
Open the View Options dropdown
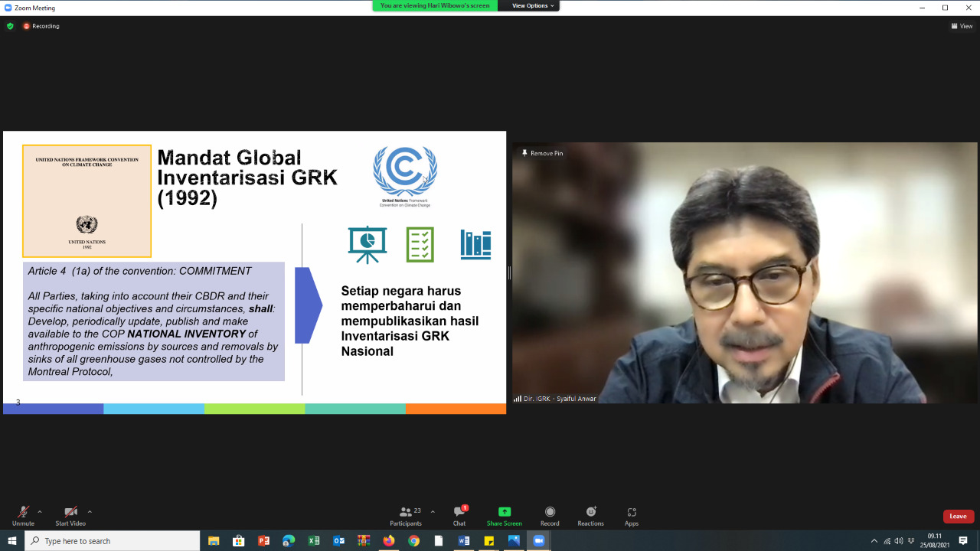click(x=533, y=5)
